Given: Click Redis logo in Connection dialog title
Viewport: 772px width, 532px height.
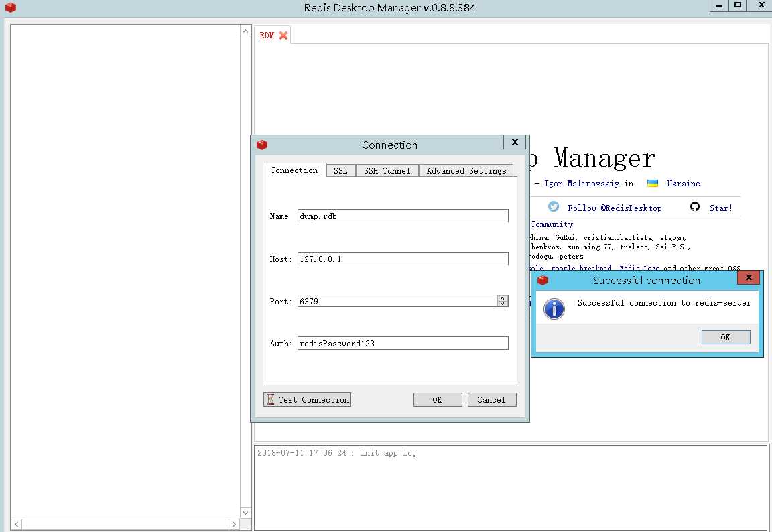Looking at the screenshot, I should (x=262, y=145).
